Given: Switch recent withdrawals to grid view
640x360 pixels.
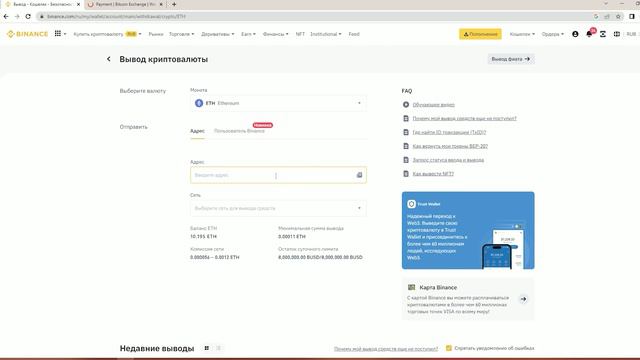Looking at the screenshot, I should (x=207, y=348).
